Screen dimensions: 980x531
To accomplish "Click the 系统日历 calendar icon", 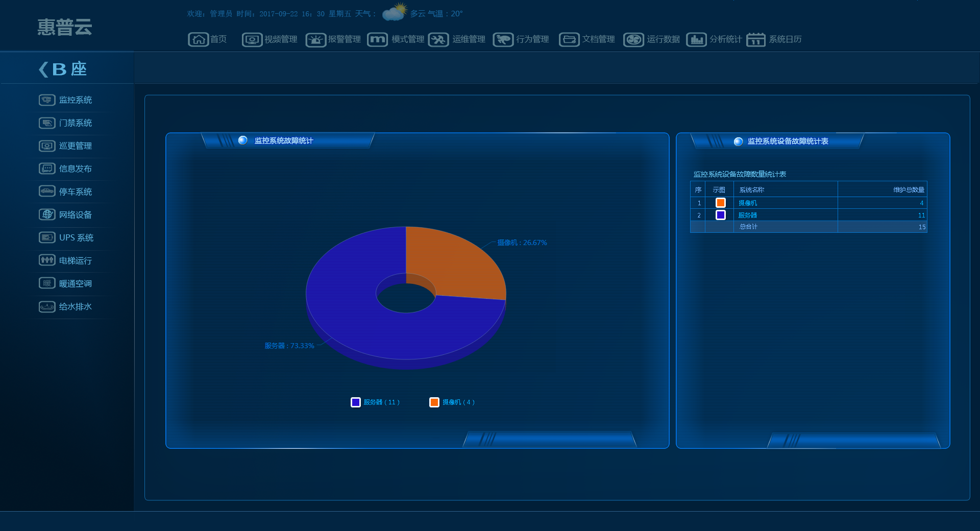I will click(756, 39).
